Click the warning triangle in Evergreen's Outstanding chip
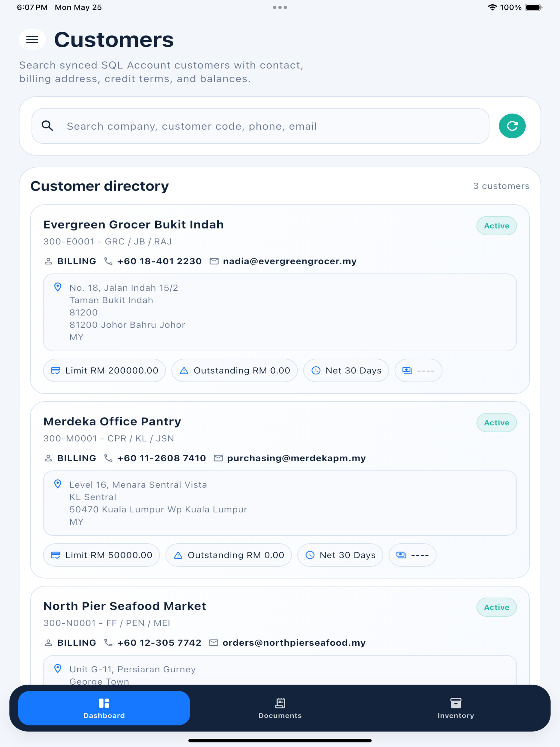 184,370
